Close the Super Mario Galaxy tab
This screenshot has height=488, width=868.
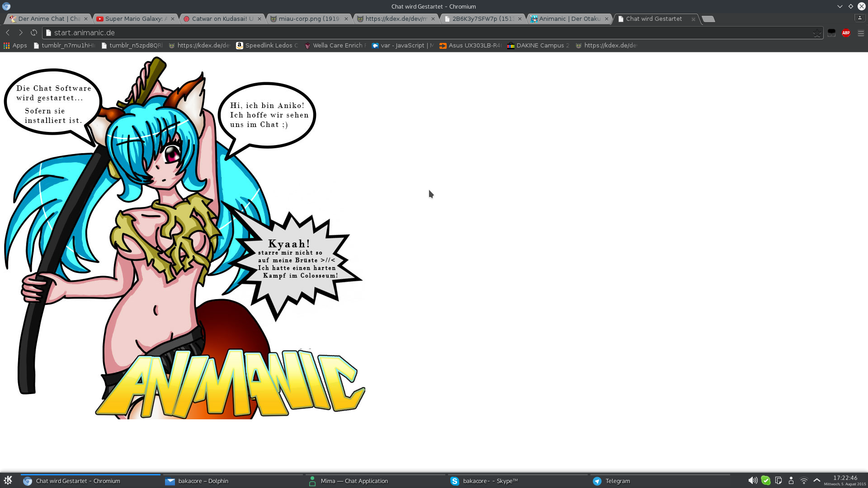(173, 19)
